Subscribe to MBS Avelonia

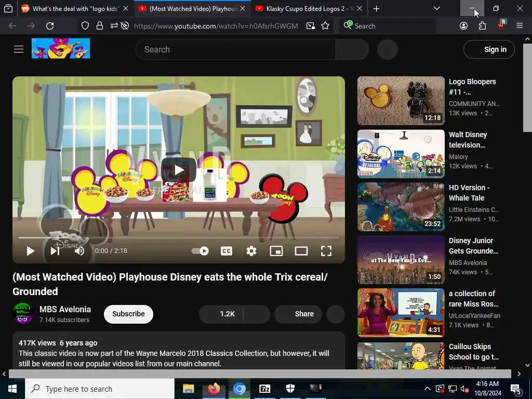pyautogui.click(x=129, y=314)
